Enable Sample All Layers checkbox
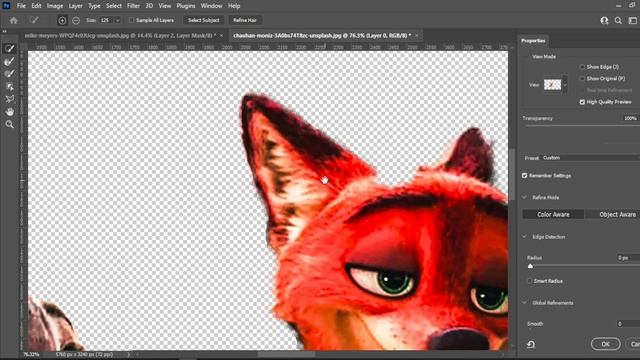Viewport: 640px width, 360px height. [x=131, y=20]
